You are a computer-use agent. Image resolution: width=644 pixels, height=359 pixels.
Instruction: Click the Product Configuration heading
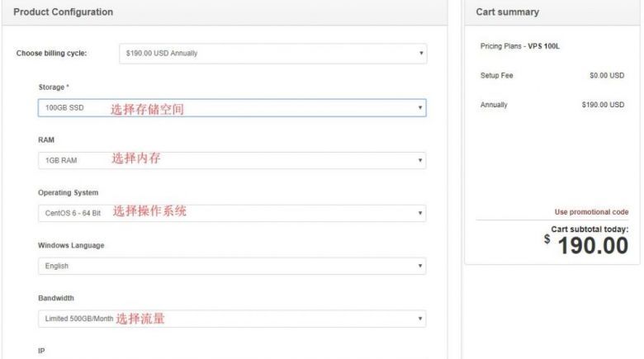click(x=64, y=12)
